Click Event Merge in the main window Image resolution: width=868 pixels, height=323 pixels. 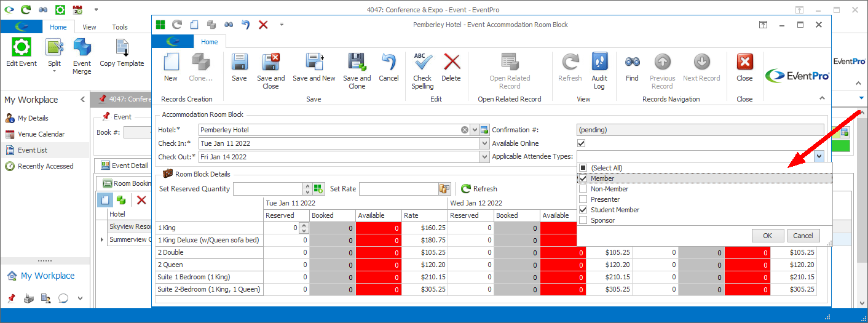82,57
